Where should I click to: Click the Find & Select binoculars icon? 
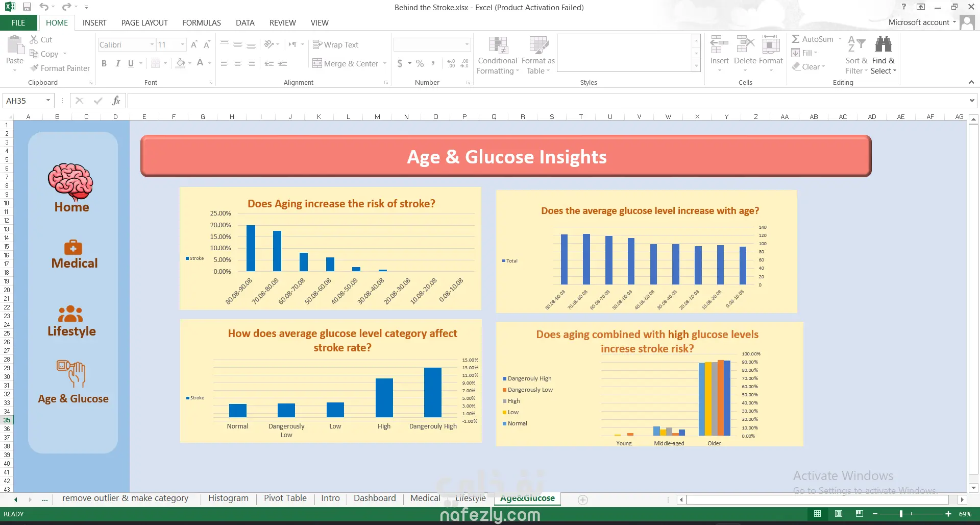coord(883,45)
